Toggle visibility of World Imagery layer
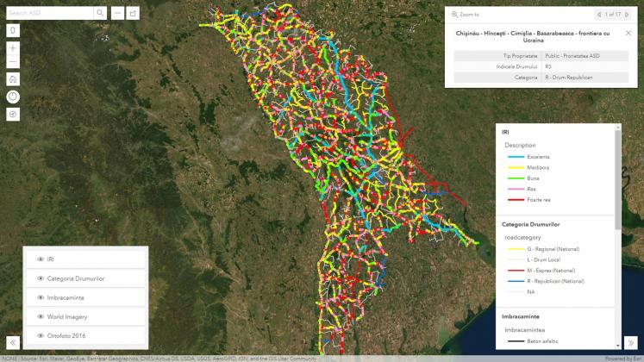Screen dimensions: 644x362 coord(41,317)
